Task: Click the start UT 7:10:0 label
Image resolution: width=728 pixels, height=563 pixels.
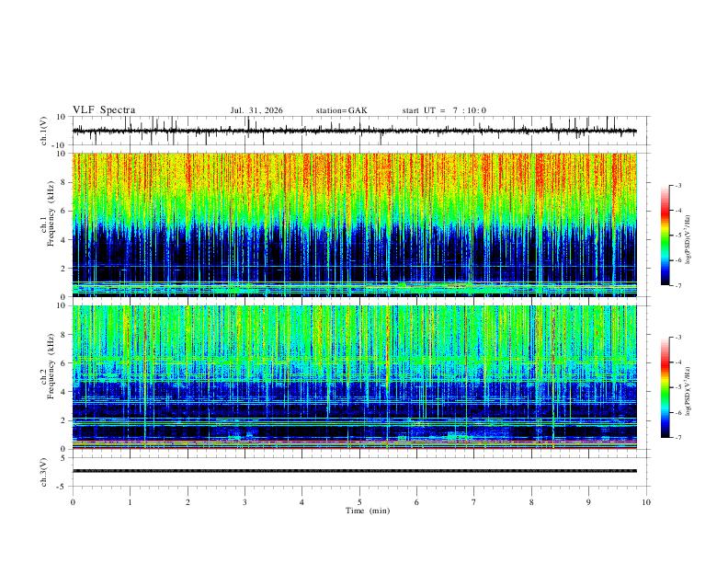Action: coord(444,110)
